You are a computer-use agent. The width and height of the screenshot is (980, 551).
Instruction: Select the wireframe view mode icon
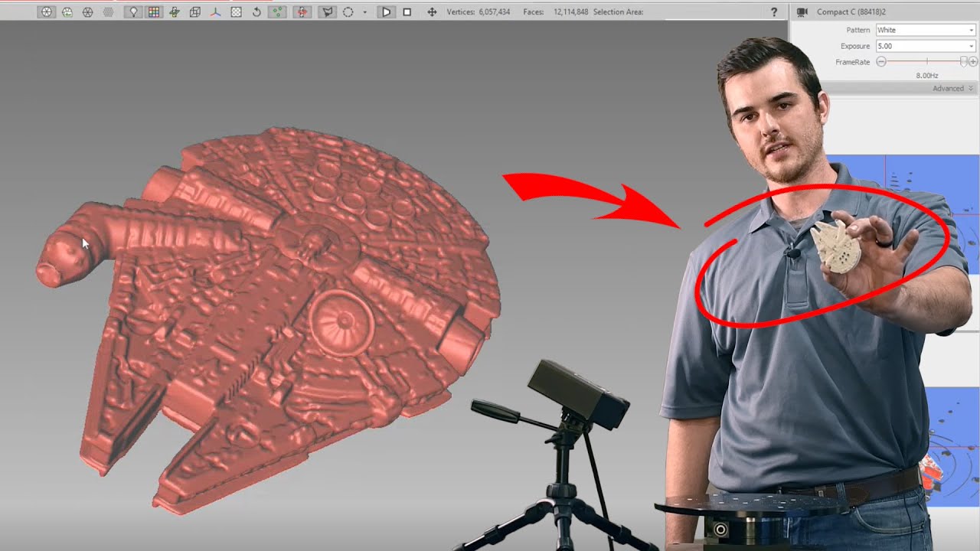[x=87, y=12]
